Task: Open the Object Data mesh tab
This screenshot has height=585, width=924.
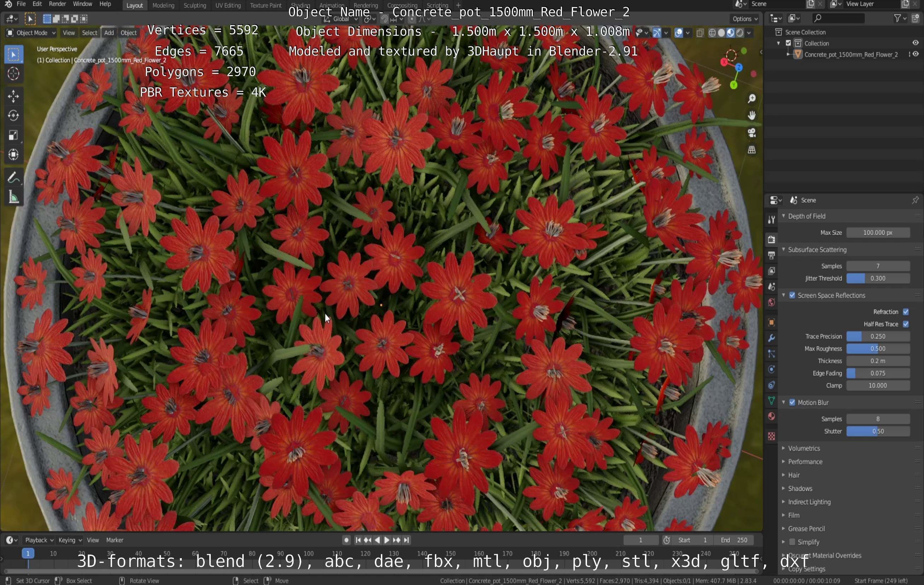Action: (771, 401)
